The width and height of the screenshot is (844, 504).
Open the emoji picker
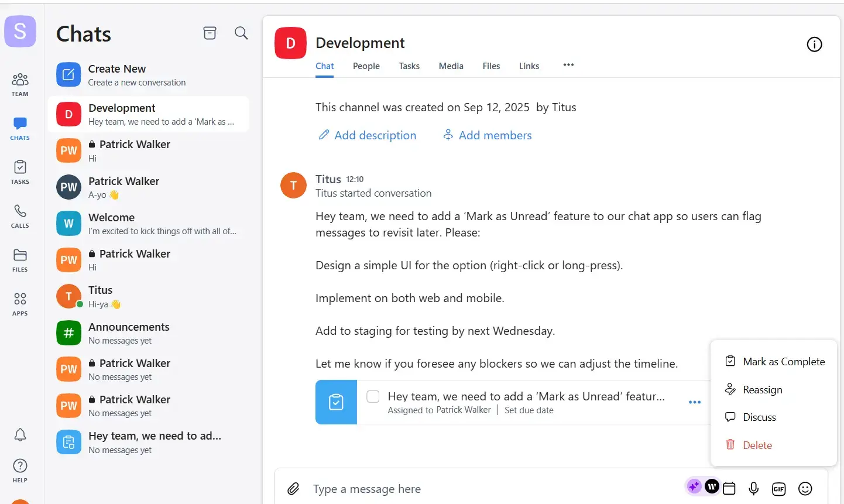pos(805,489)
